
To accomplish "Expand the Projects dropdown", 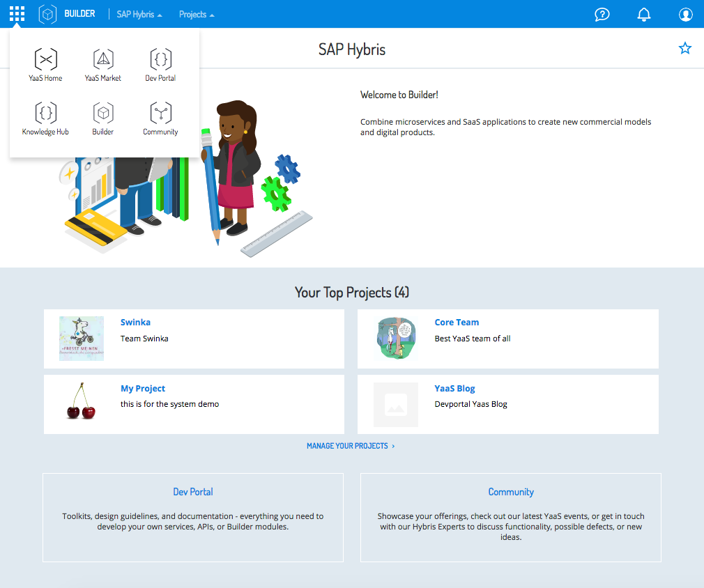I will 197,15.
